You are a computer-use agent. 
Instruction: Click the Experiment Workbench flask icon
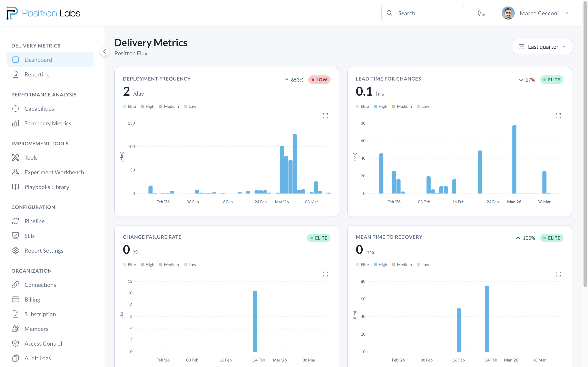16,172
